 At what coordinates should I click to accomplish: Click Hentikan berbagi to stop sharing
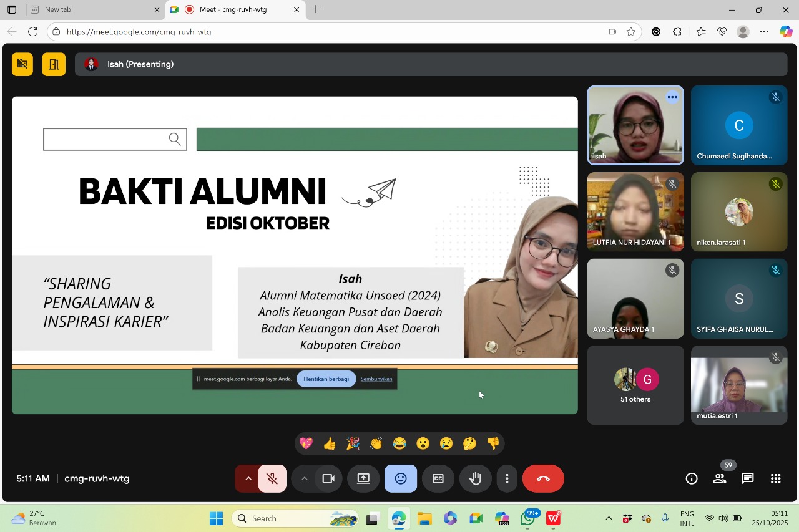326,379
